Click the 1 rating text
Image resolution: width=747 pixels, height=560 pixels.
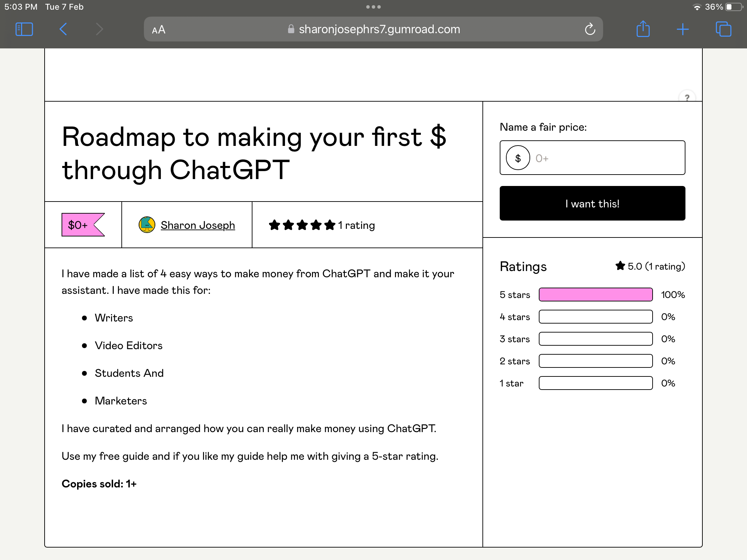(x=357, y=225)
